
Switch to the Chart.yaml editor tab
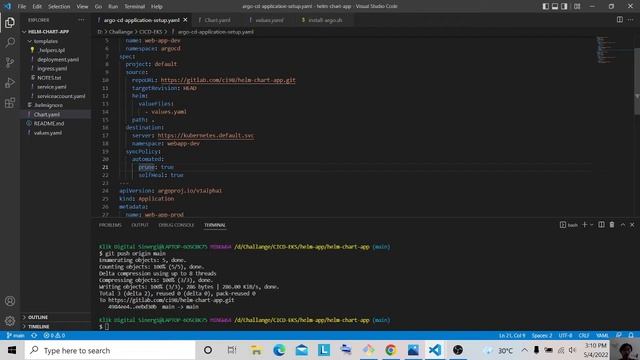coord(217,20)
